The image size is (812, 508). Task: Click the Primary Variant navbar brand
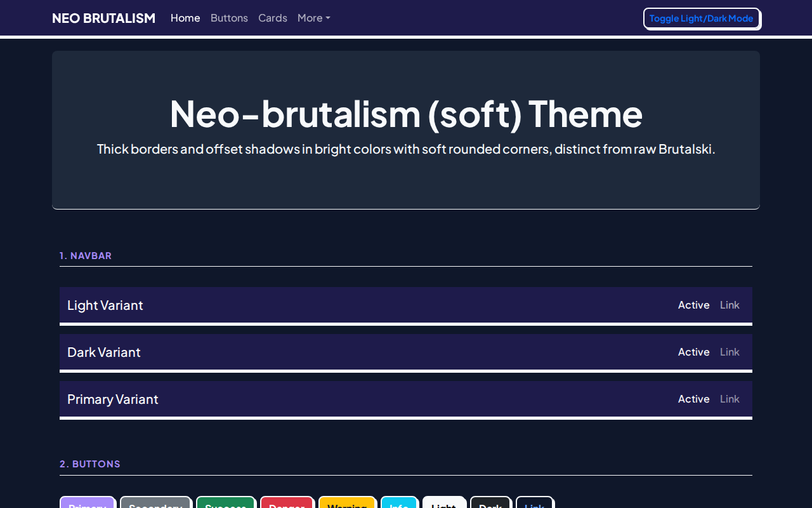tap(113, 399)
